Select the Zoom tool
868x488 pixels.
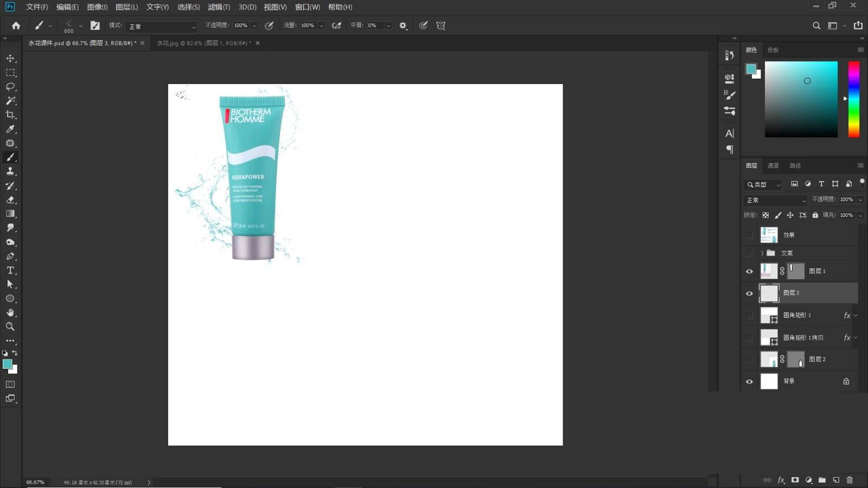(10, 326)
